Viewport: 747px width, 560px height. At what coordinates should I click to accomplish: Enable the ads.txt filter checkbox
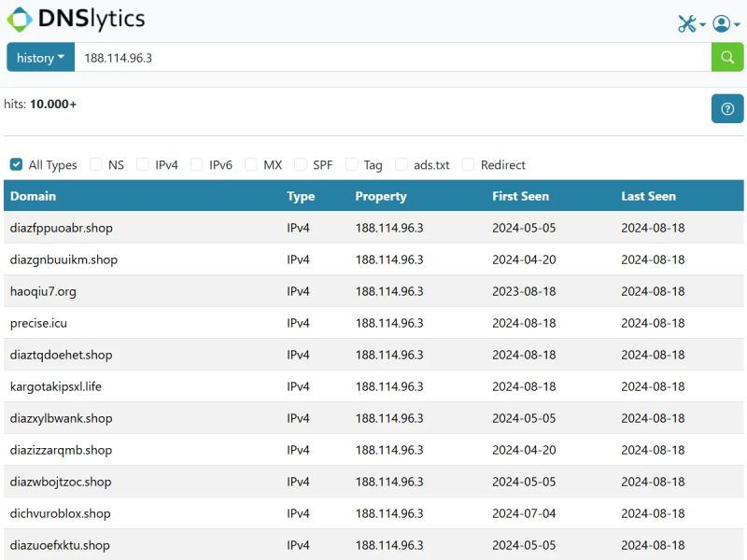pos(402,164)
